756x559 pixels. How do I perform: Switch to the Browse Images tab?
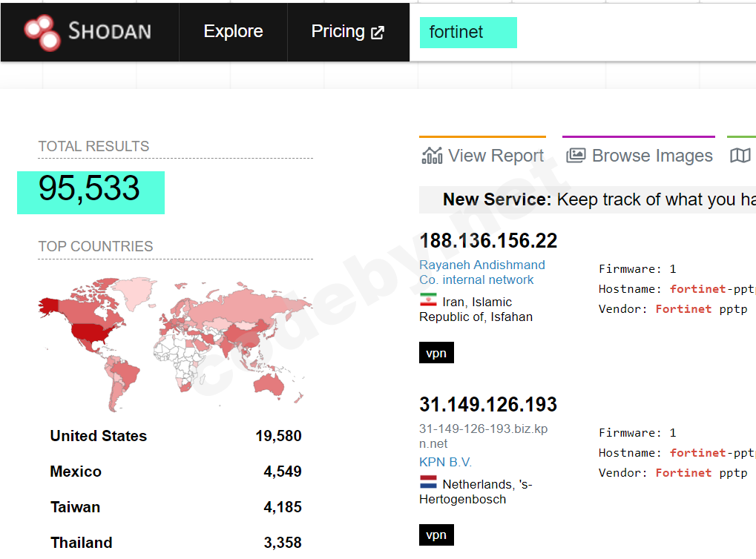click(651, 156)
